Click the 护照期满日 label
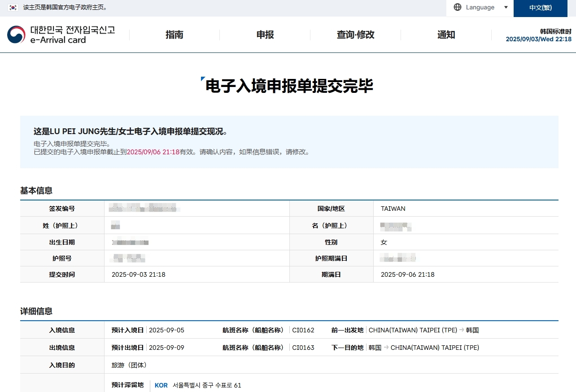 (331, 258)
